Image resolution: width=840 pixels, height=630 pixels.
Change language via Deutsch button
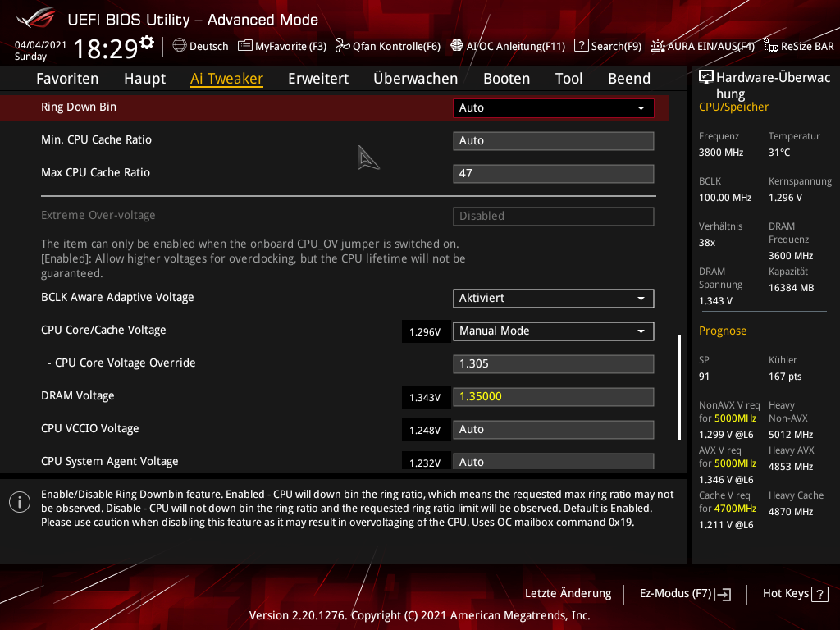pos(201,46)
